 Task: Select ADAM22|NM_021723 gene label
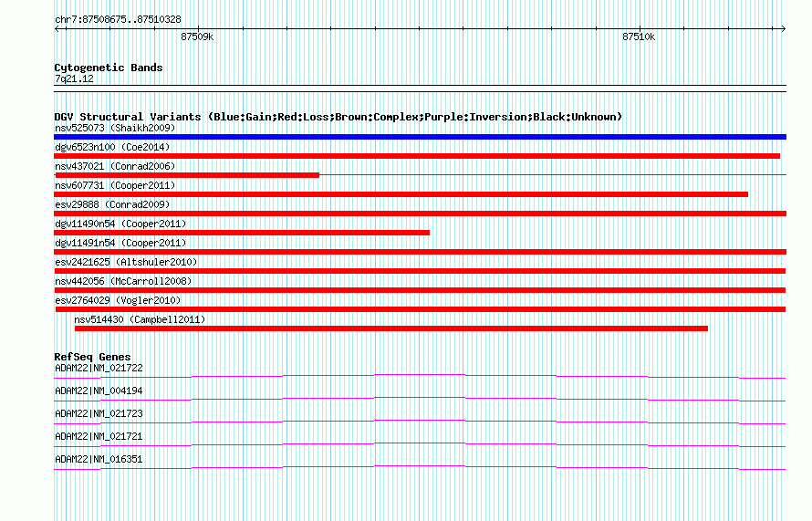tap(99, 414)
